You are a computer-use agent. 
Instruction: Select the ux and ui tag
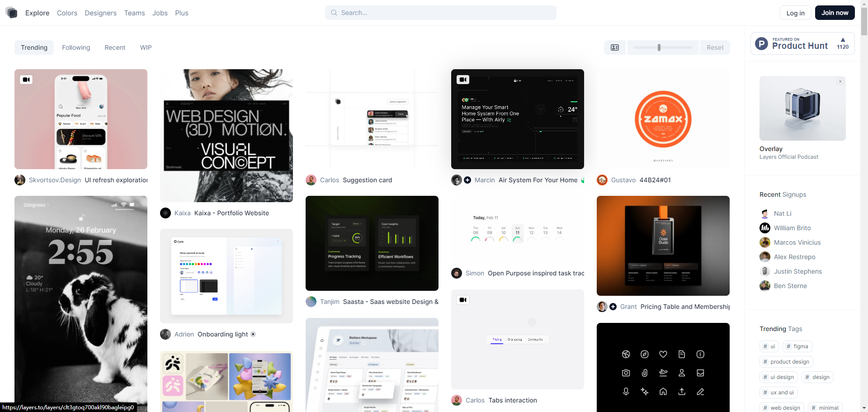(x=778, y=393)
